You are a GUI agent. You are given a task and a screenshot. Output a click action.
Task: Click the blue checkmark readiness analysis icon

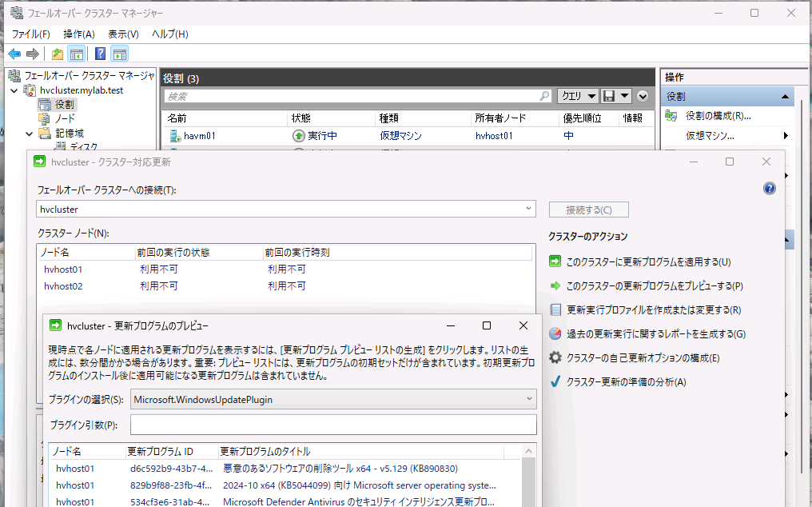[x=555, y=381]
